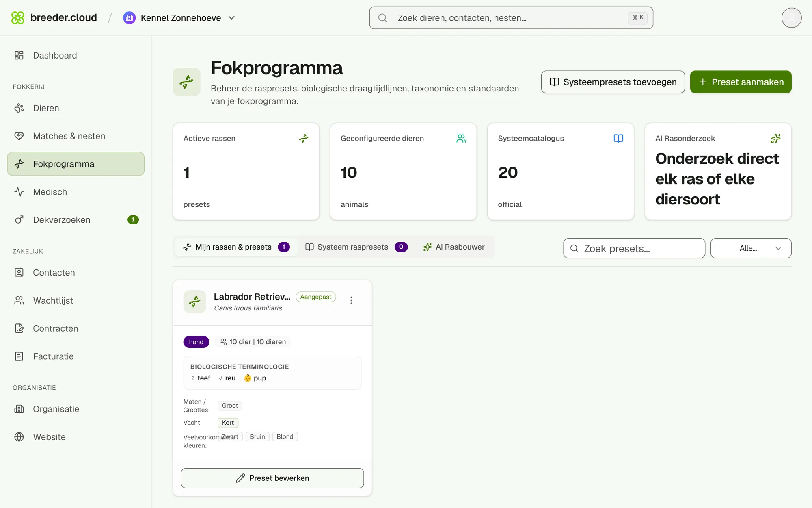Viewport: 812px width, 508px height.
Task: Click the Dekverzoeken notification badge 1
Action: [133, 220]
